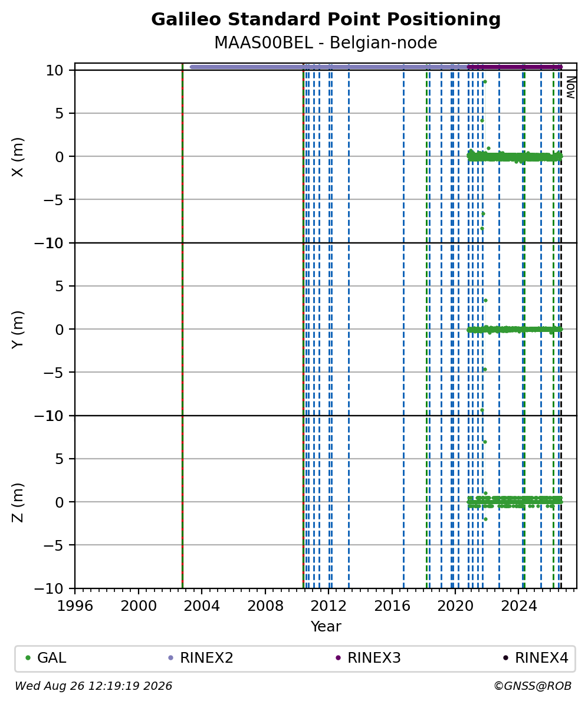Click the 2012 year tick label
588x704 pixels.
[x=329, y=606]
